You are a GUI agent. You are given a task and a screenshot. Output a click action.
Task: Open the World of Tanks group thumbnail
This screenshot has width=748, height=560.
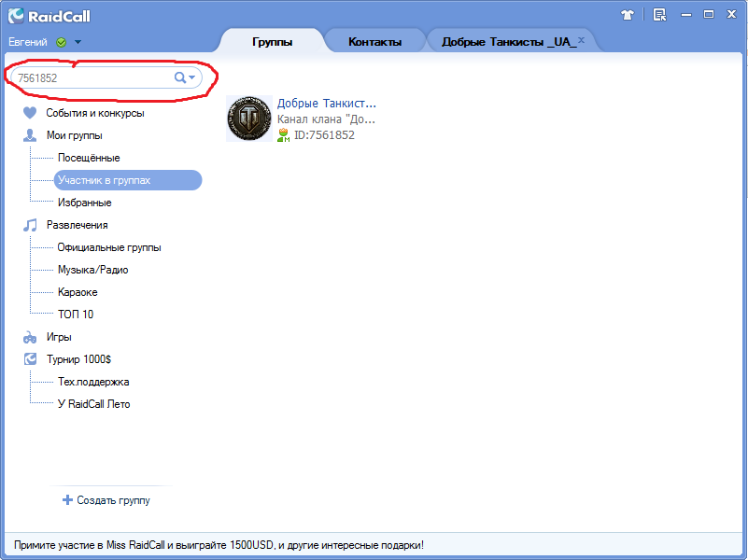[249, 119]
